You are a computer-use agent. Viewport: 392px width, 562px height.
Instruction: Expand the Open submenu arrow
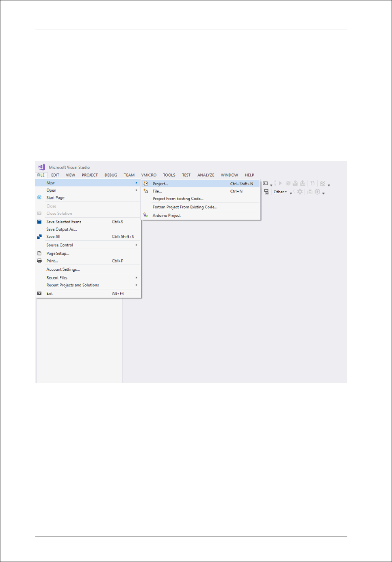(136, 190)
